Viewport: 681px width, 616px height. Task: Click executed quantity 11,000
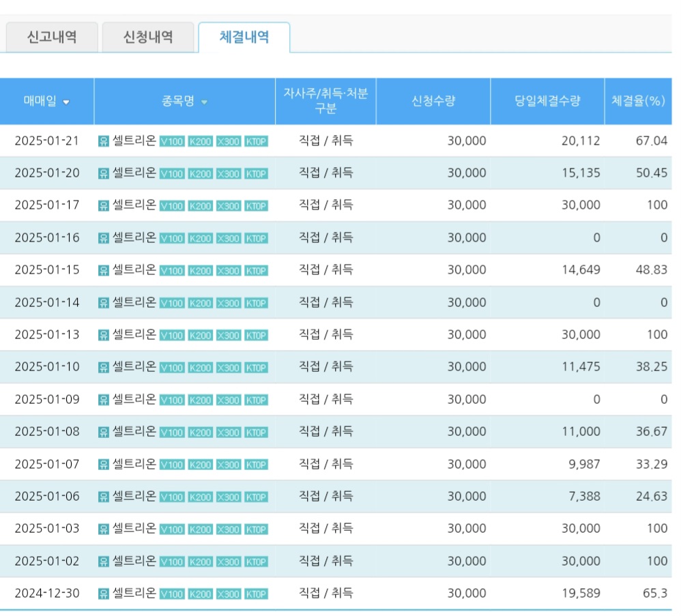(x=581, y=432)
